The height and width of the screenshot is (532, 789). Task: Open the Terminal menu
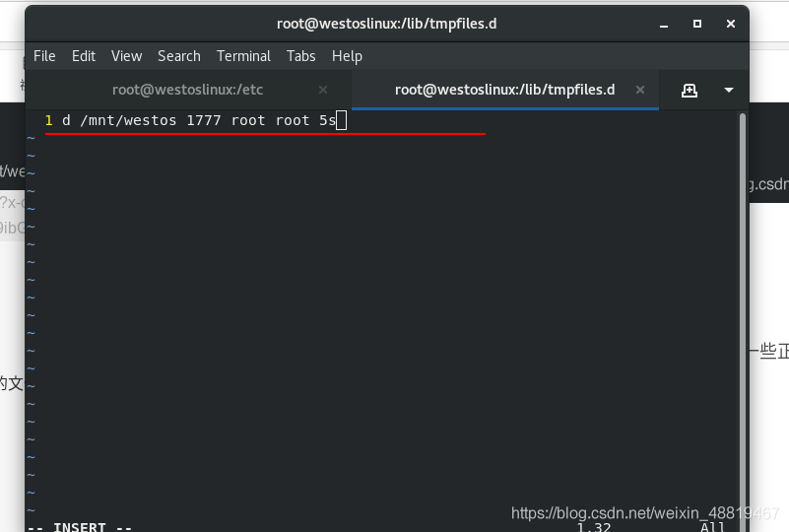243,56
